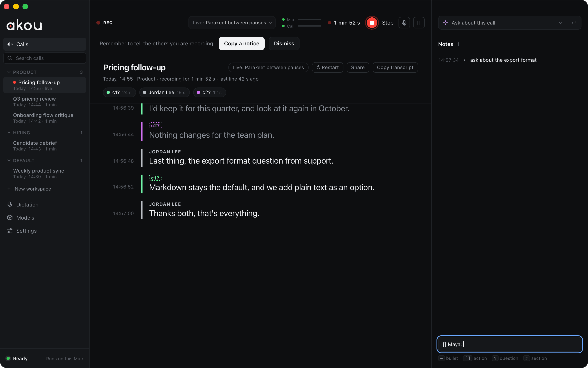Pause the recording with the pause icon

pos(419,23)
